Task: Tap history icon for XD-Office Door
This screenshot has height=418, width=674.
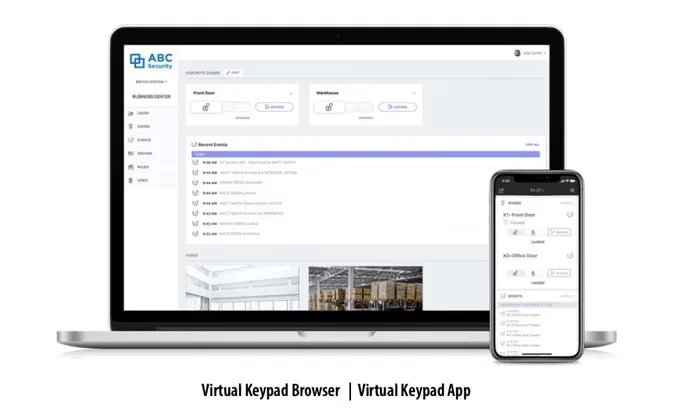Action: tap(570, 255)
